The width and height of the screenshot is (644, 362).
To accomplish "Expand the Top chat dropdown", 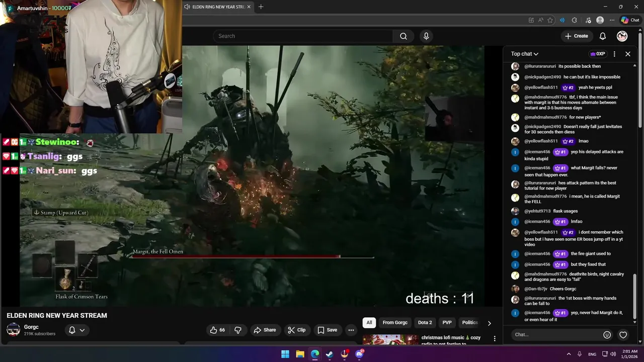I will click(525, 54).
